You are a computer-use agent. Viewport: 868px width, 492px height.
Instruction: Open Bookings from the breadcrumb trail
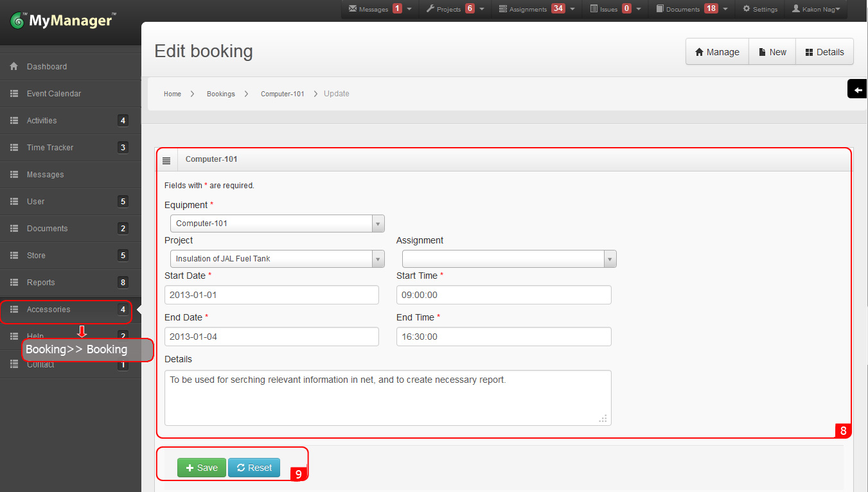[220, 94]
